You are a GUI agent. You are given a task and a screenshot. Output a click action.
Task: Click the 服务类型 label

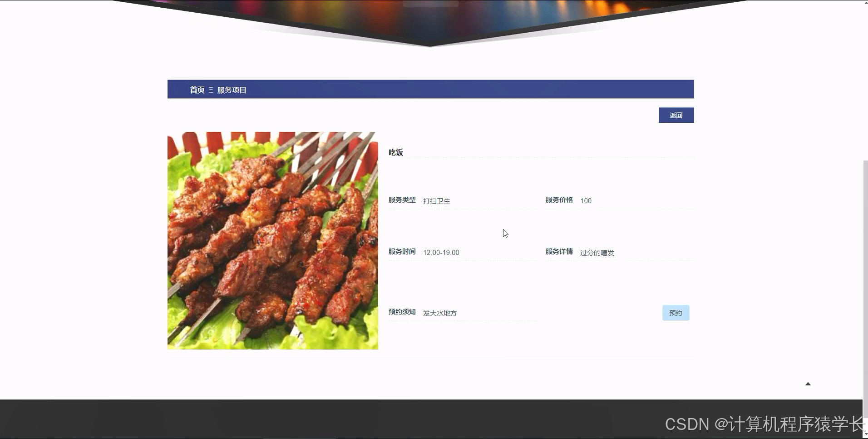[x=402, y=200]
